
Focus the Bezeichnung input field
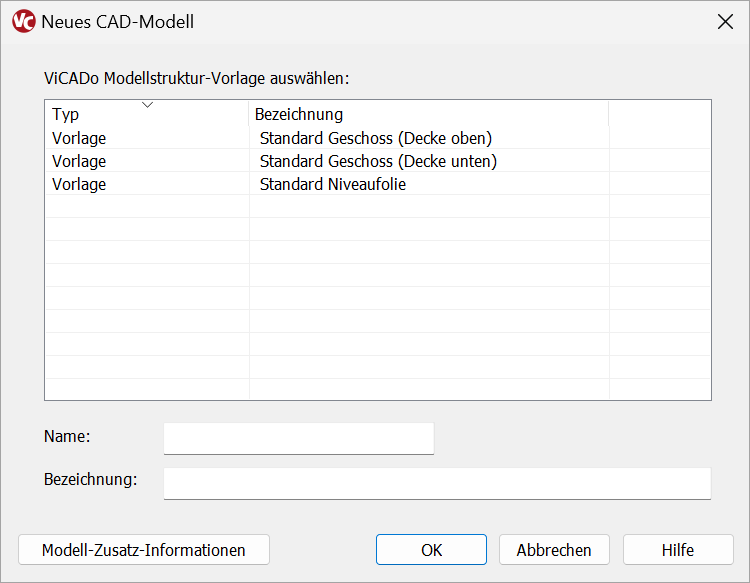[437, 484]
